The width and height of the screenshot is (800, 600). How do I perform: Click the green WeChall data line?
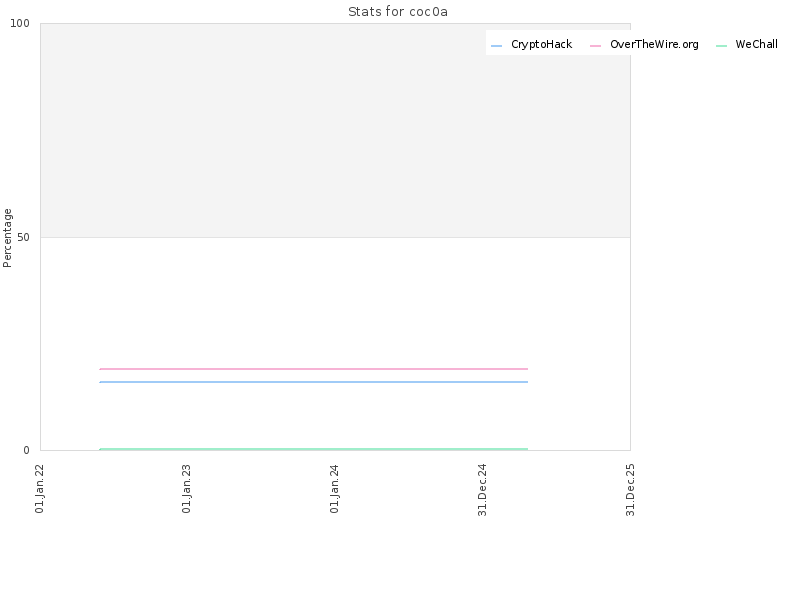tap(314, 449)
